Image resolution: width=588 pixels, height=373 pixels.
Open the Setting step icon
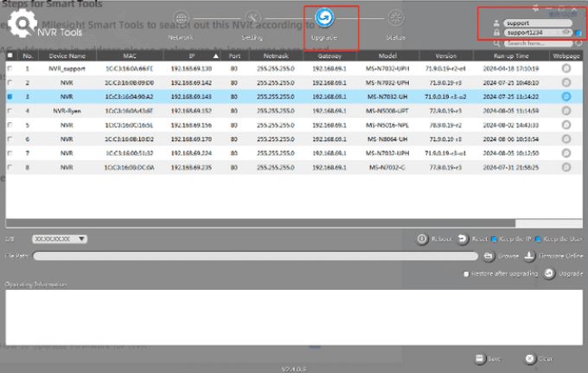point(252,17)
